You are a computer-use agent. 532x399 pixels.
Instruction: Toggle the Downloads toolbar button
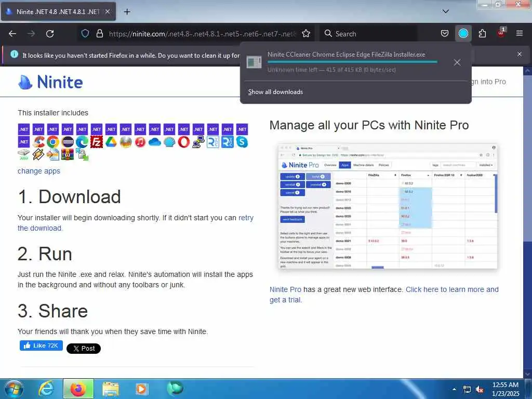463,33
